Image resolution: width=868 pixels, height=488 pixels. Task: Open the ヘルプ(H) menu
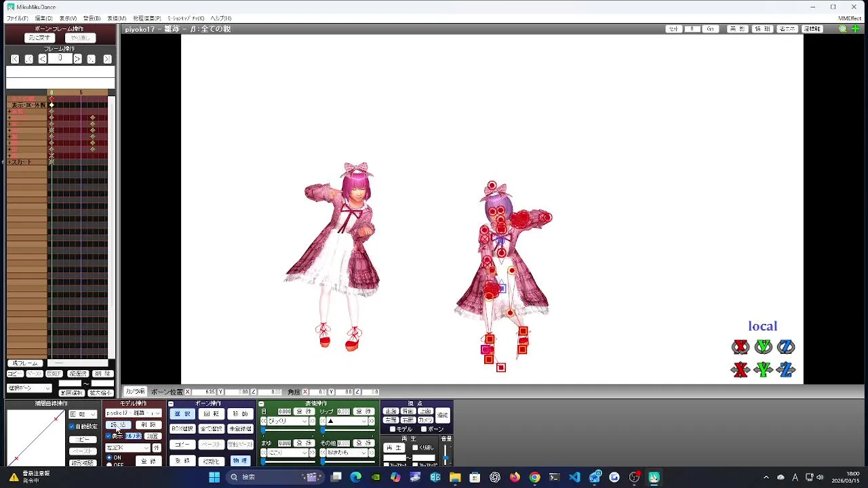tap(221, 18)
